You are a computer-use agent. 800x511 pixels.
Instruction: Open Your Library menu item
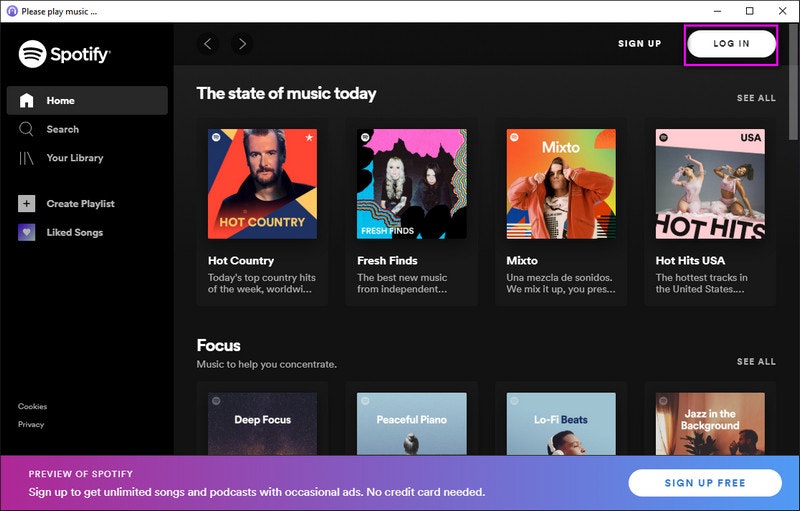pos(87,158)
